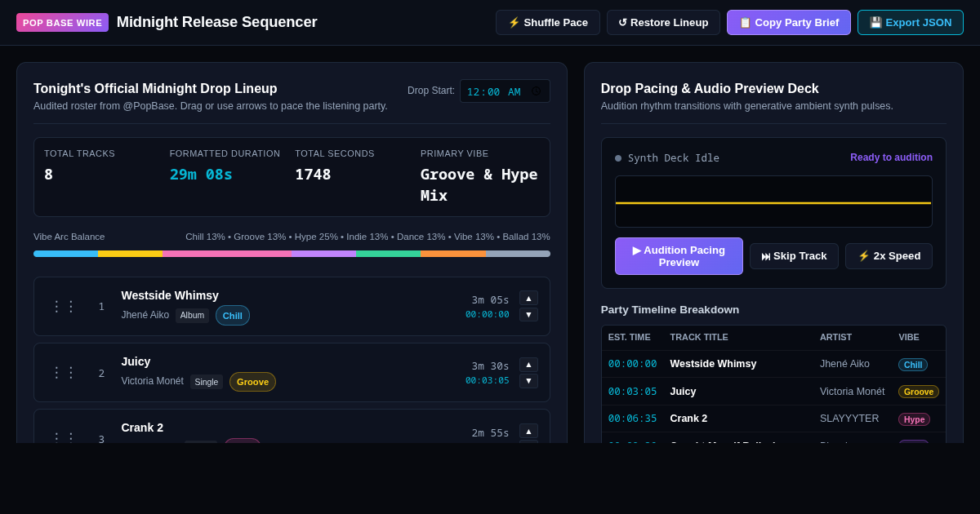The image size is (980, 514).
Task: Select the gray Ballad segment of vibe bar
Action: coord(518,254)
